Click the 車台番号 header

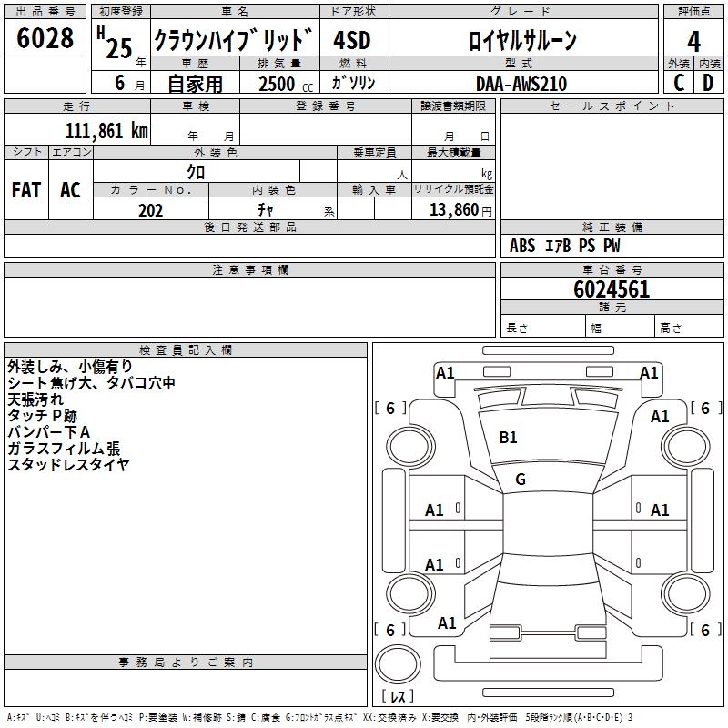[x=612, y=269]
